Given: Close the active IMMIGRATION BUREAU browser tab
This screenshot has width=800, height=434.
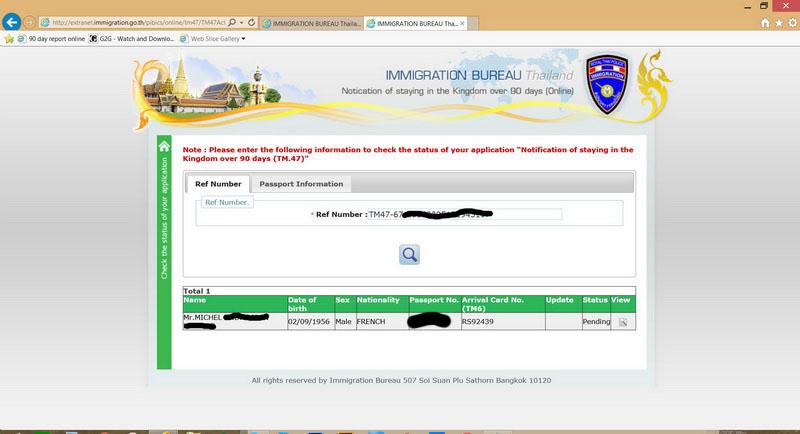Looking at the screenshot, I should (x=462, y=23).
